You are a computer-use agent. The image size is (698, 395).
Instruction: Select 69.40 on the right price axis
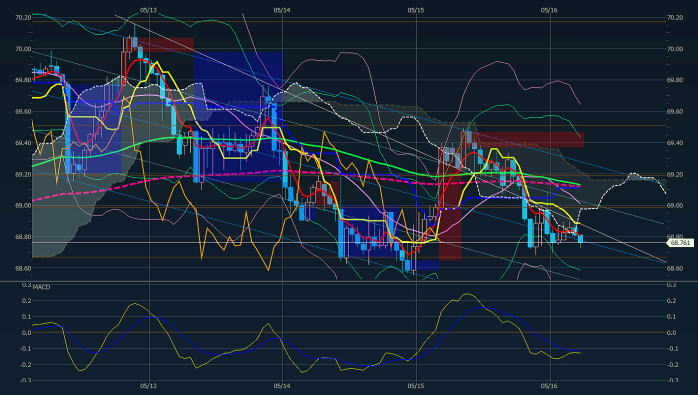click(675, 143)
